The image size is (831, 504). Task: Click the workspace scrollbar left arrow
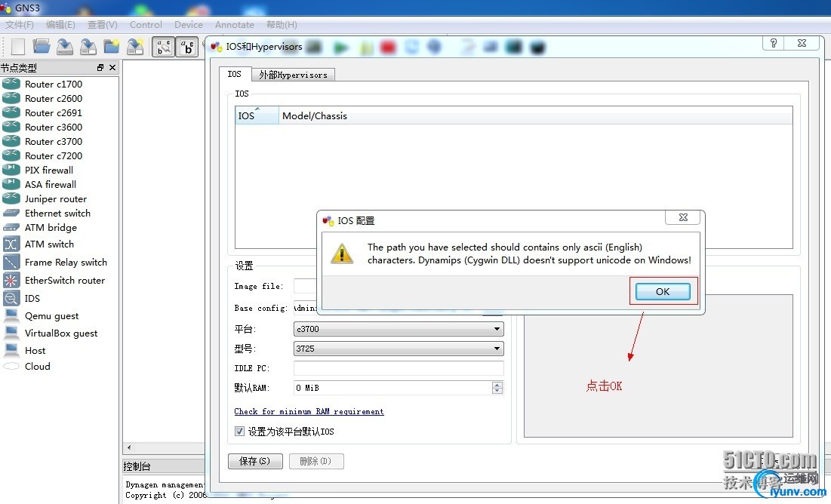pos(129,448)
